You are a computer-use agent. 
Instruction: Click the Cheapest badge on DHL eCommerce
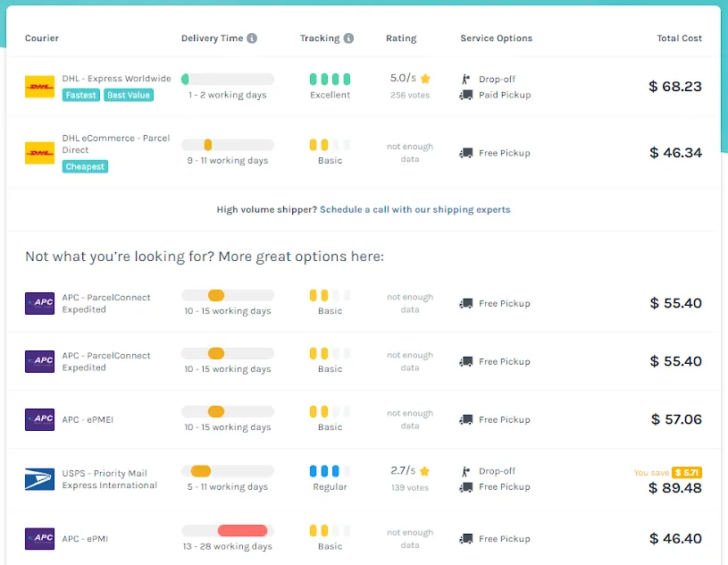coord(85,166)
